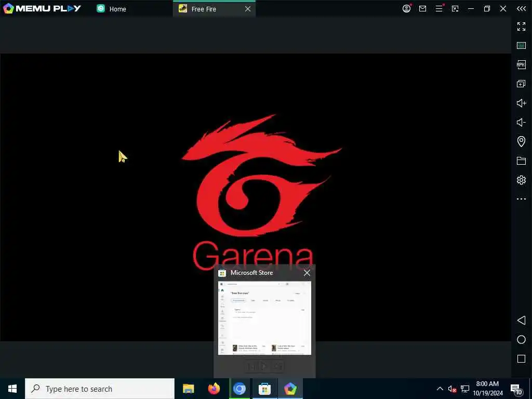The height and width of the screenshot is (399, 532).
Task: Open the MEmu mail messages icon
Action: coord(422,8)
